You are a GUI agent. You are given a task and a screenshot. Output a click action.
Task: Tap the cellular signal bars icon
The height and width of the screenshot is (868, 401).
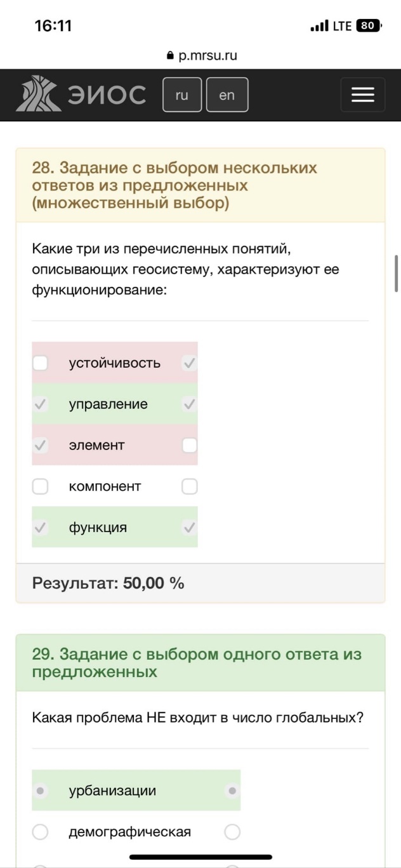(320, 26)
